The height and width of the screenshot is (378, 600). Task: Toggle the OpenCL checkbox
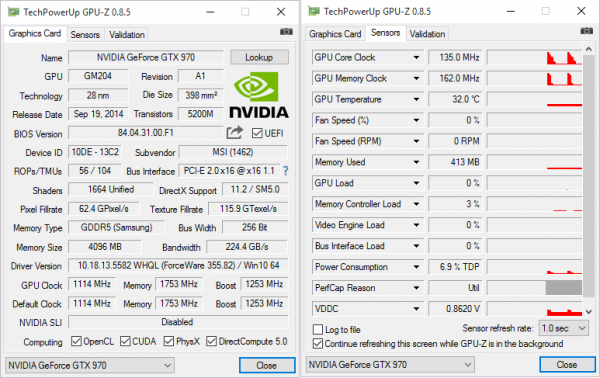click(77, 341)
